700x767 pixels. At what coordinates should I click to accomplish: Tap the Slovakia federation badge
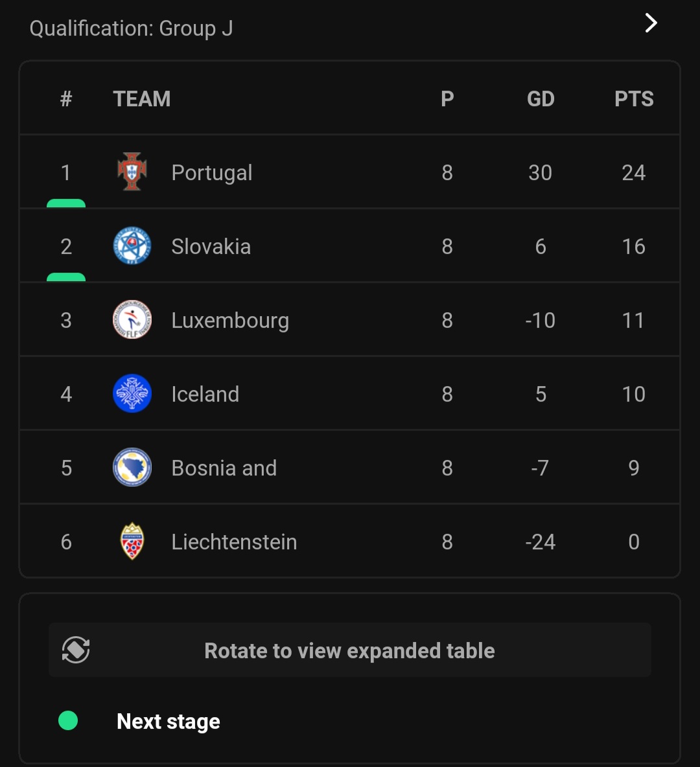point(132,246)
